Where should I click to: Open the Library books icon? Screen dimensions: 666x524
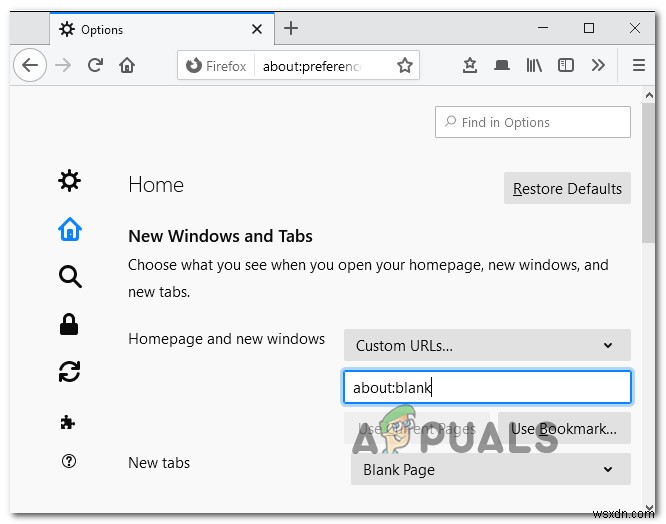click(x=534, y=65)
